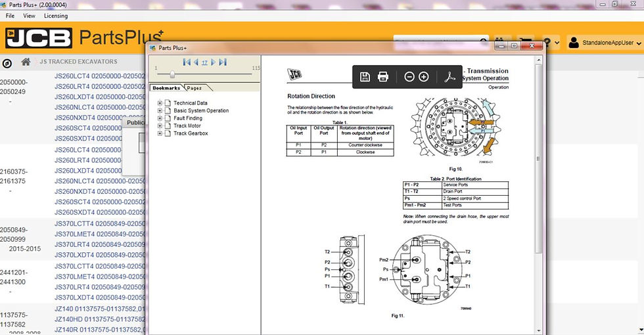Zoom in with the plus circle icon
644x335 pixels.
coord(424,76)
